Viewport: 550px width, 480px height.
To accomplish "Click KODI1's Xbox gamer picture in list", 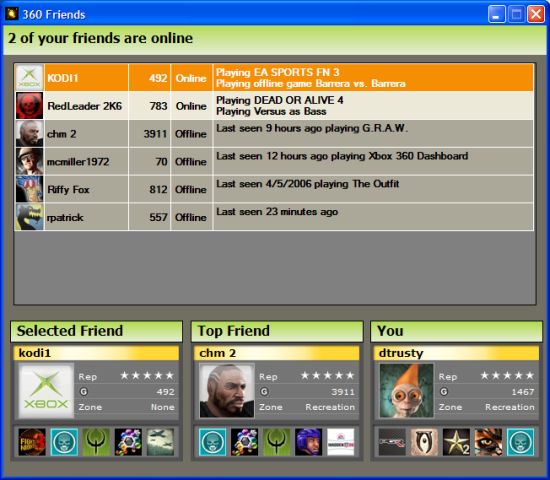I will click(x=29, y=78).
